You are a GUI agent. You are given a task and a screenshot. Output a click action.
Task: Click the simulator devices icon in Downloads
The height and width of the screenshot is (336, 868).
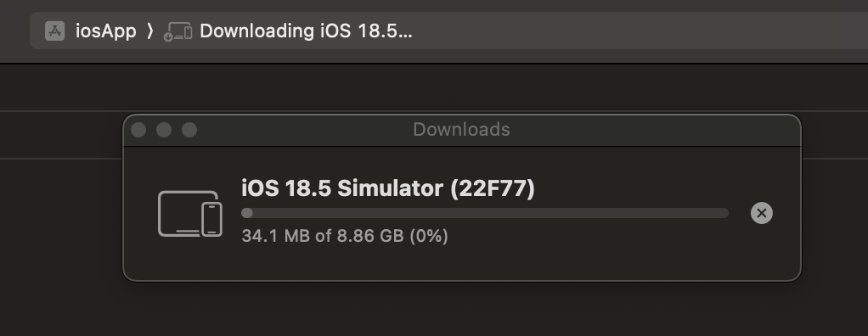(190, 213)
